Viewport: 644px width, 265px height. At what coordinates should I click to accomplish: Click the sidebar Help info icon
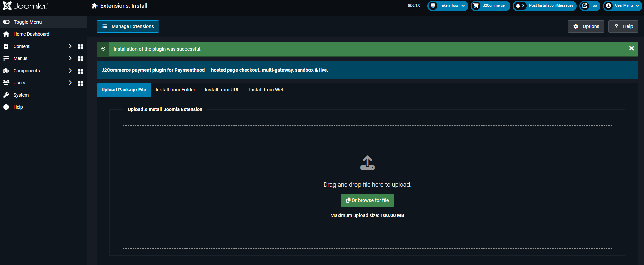coord(6,107)
